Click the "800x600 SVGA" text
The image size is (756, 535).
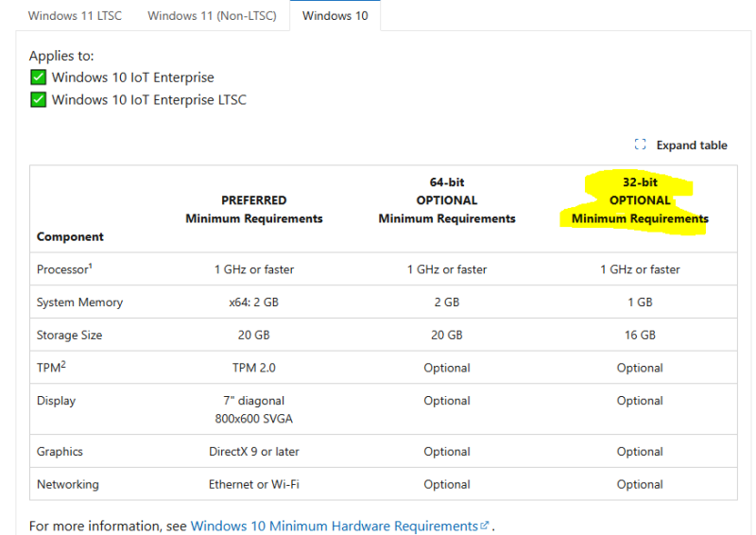(254, 418)
